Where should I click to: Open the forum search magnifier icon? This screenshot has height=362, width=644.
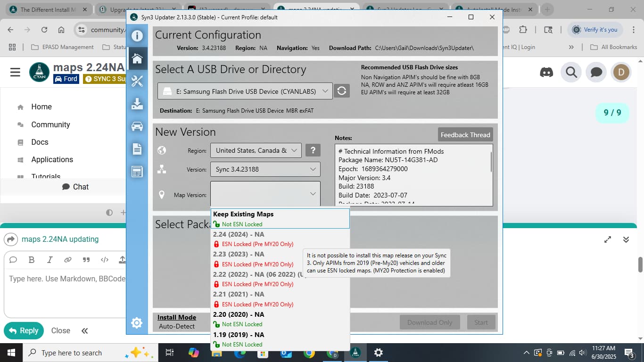point(571,72)
